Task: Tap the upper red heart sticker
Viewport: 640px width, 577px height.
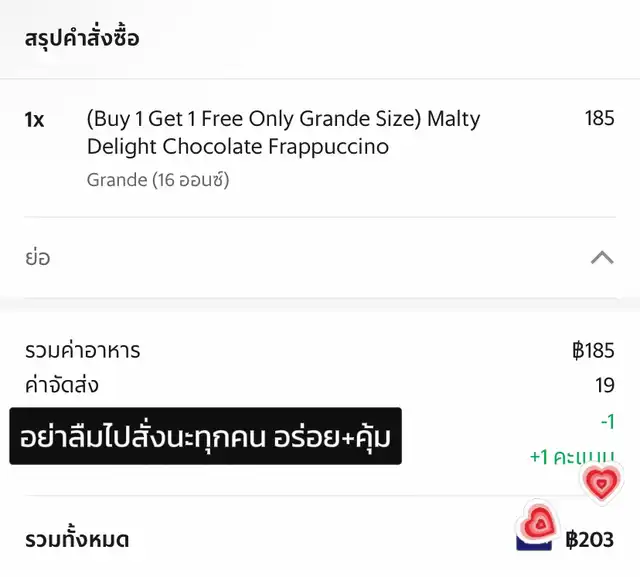Action: (x=602, y=484)
